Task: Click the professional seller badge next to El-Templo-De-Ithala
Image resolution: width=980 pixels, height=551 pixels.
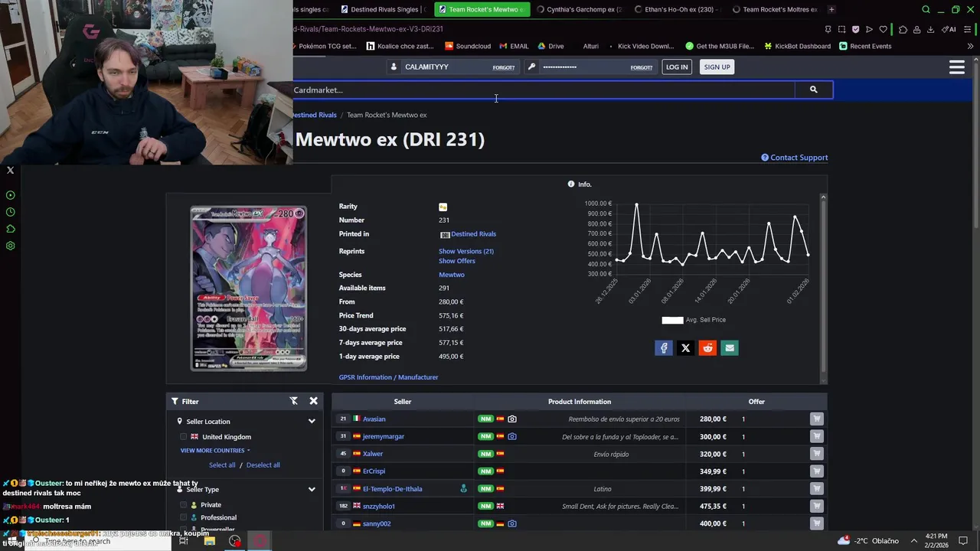Action: pyautogui.click(x=463, y=488)
